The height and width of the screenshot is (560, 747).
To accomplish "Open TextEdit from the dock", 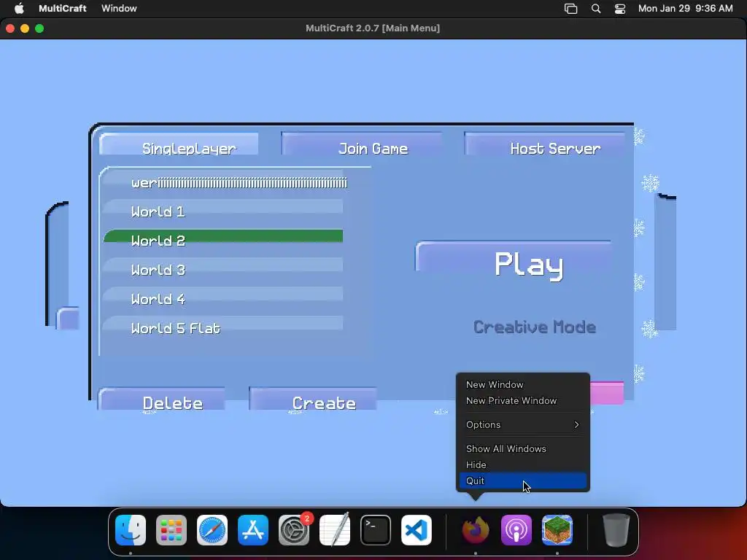I will tap(334, 530).
